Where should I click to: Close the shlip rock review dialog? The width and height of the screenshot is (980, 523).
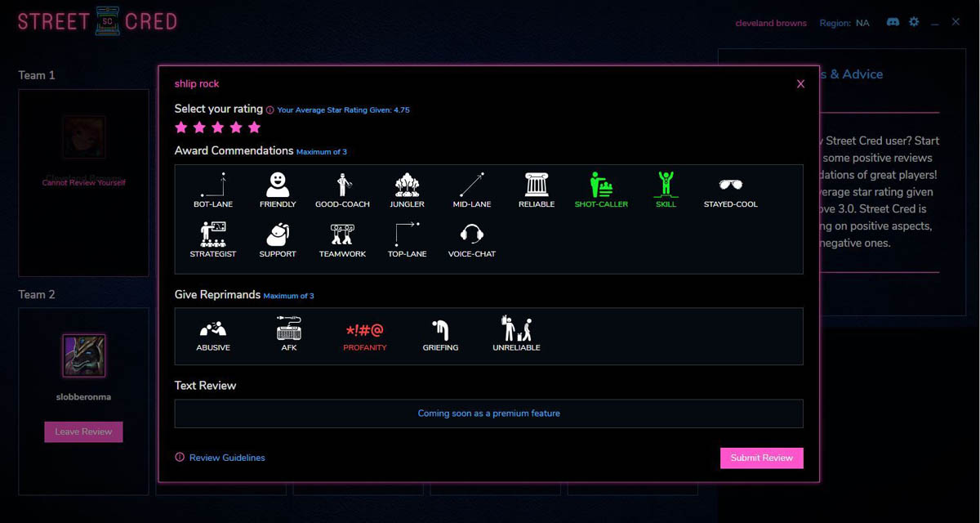(800, 84)
